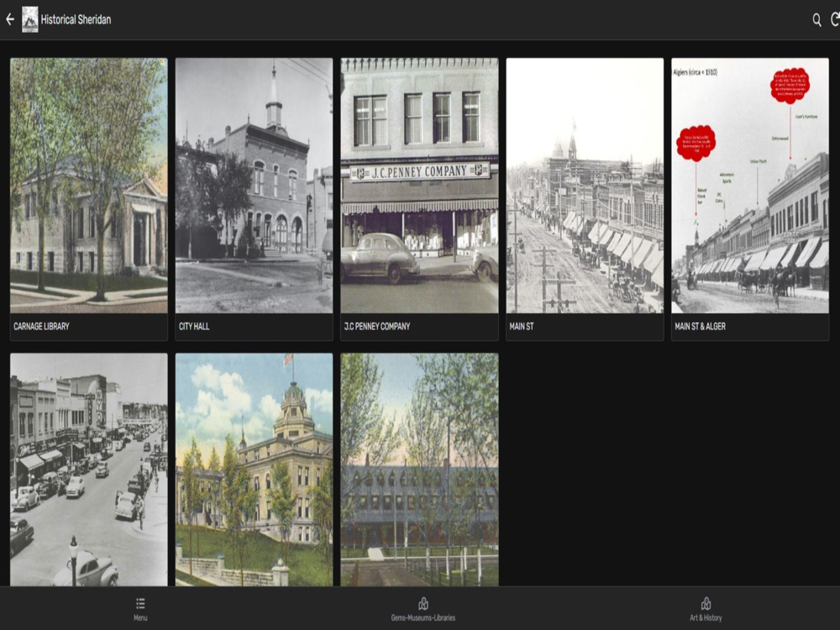The image size is (840, 630).
Task: Open the Menu list icon
Action: [140, 603]
